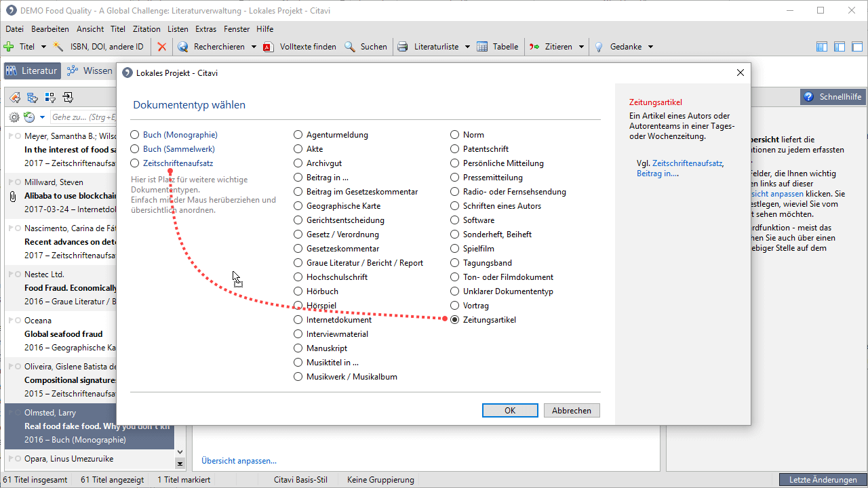This screenshot has width=868, height=488.
Task: Select the Patentschrift radio option
Action: tap(455, 149)
